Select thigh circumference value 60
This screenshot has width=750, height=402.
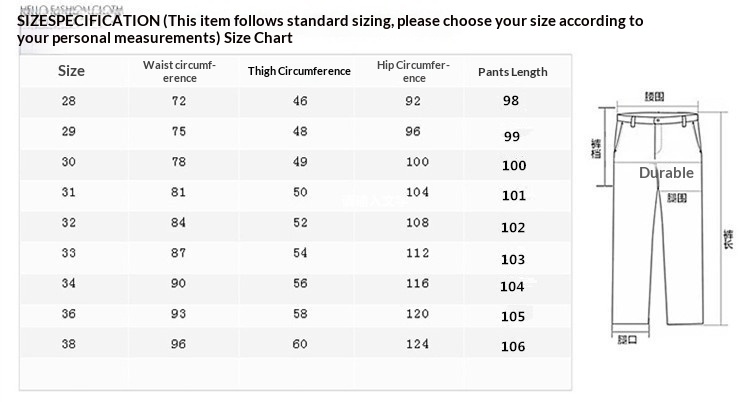300,343
